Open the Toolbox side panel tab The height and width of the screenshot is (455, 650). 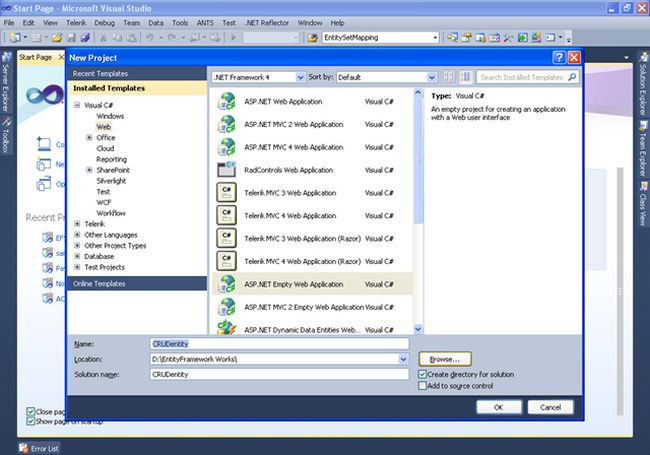(x=5, y=135)
